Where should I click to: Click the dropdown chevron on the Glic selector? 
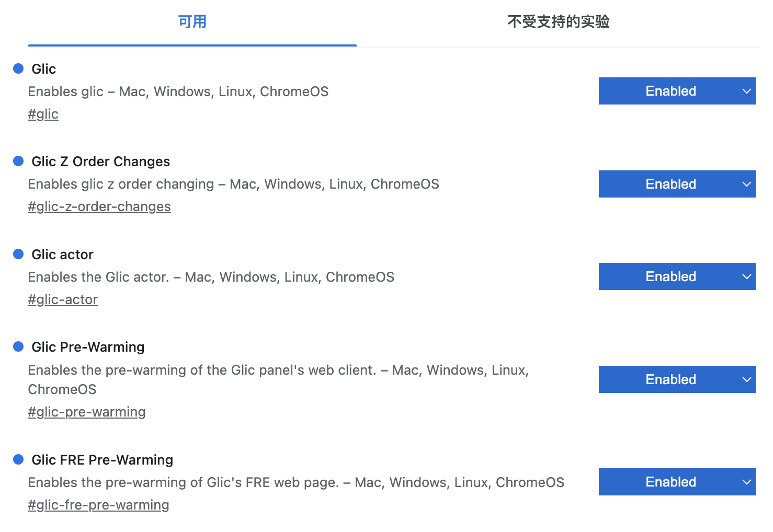[746, 91]
